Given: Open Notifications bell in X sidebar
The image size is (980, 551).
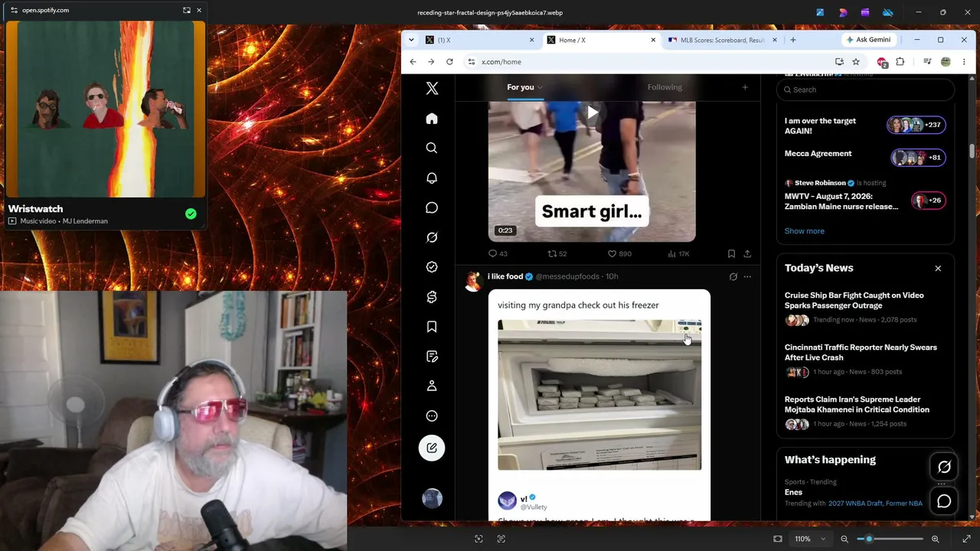Looking at the screenshot, I should [x=432, y=178].
